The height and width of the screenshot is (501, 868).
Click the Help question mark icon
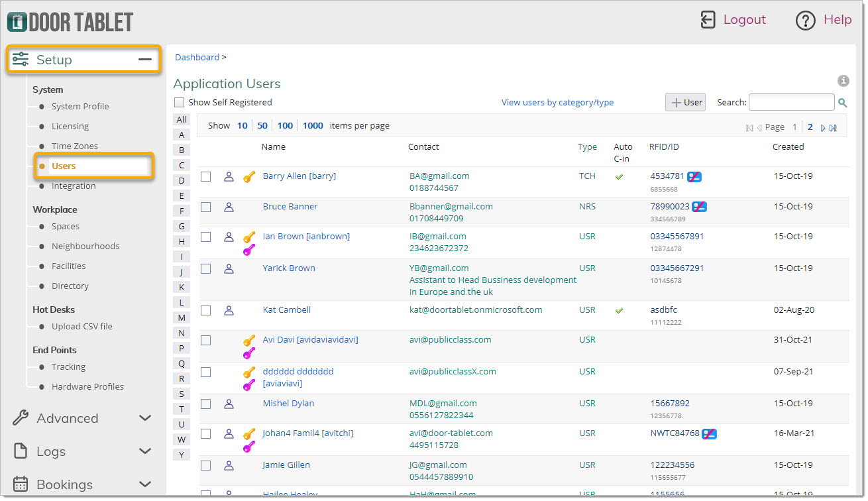tap(804, 21)
